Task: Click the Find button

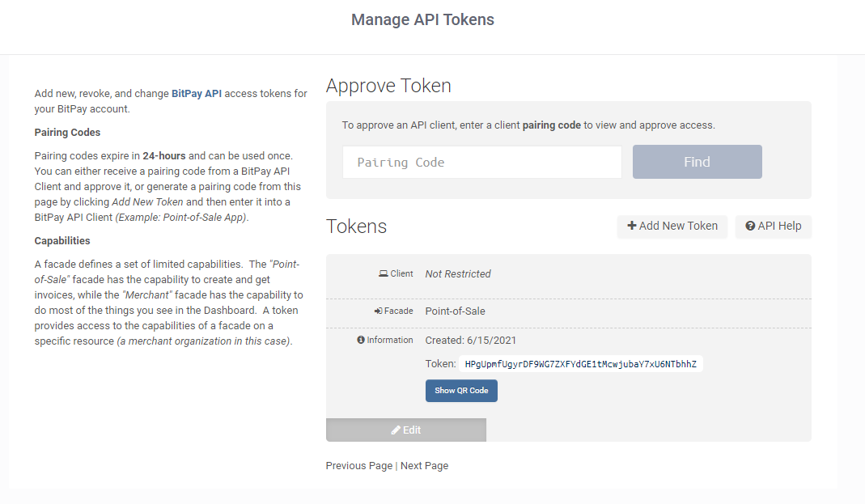Action: click(x=698, y=162)
